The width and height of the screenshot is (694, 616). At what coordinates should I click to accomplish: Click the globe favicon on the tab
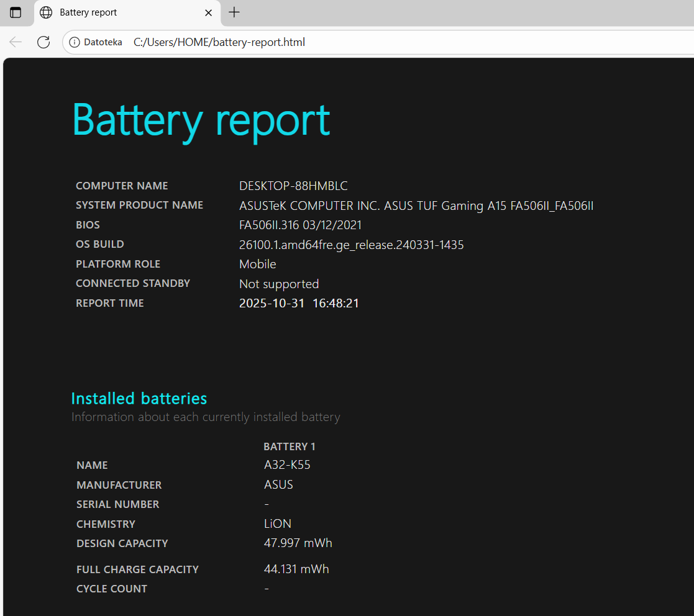point(46,12)
